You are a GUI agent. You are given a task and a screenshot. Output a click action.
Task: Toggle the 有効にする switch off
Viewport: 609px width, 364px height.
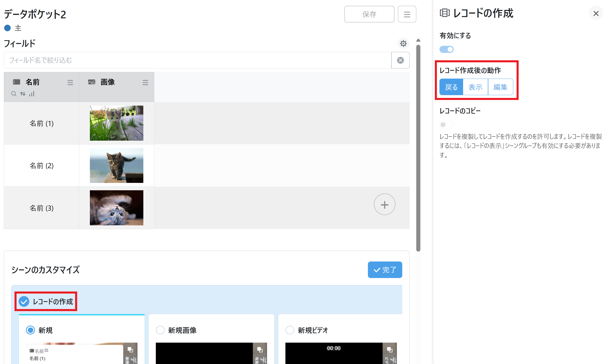tap(447, 49)
